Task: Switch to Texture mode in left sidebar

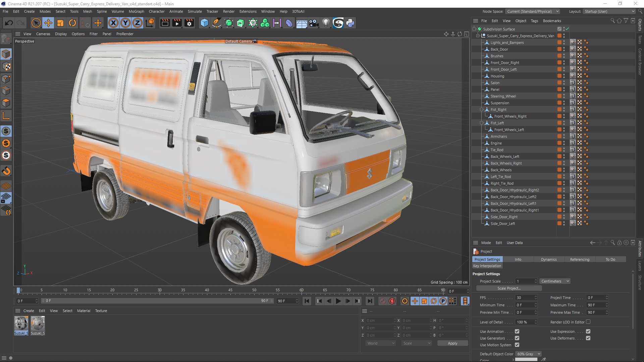Action: (6, 66)
